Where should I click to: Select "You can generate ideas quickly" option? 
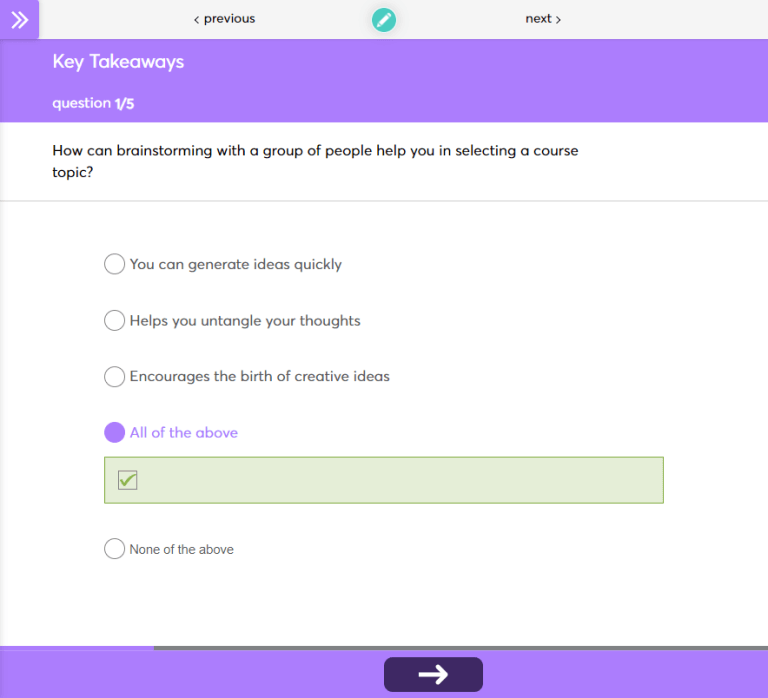(x=115, y=264)
